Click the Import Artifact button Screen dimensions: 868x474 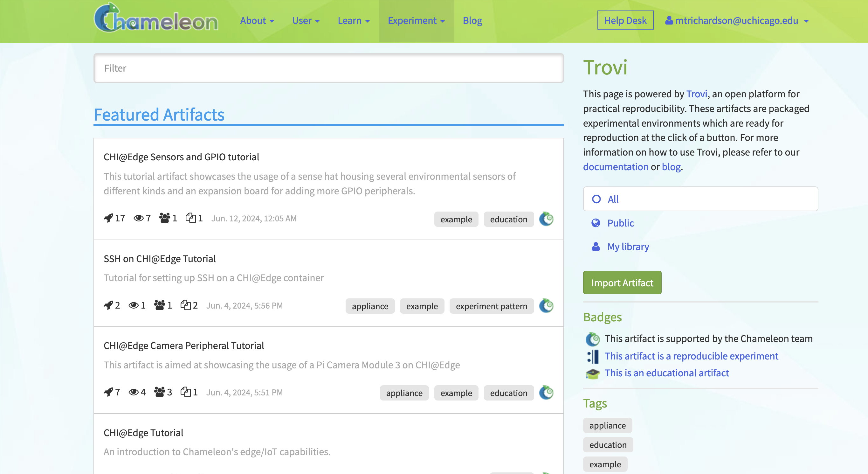[622, 282]
